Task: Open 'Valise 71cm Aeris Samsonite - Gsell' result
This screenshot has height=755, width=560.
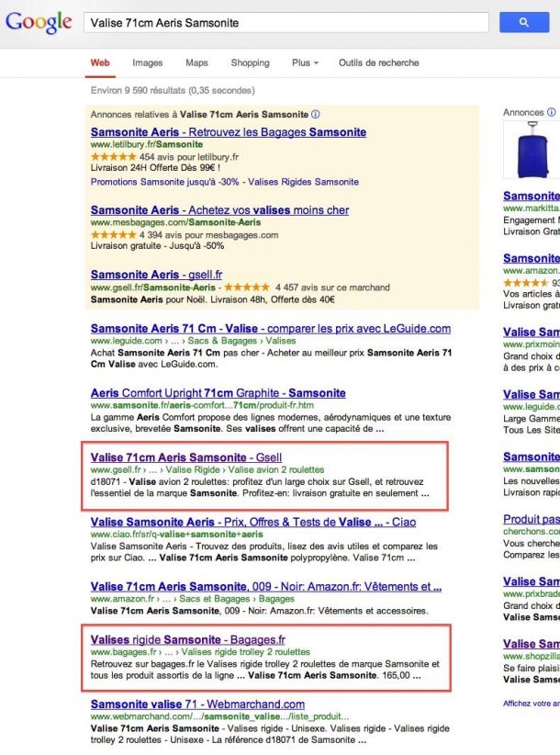Action: point(186,457)
